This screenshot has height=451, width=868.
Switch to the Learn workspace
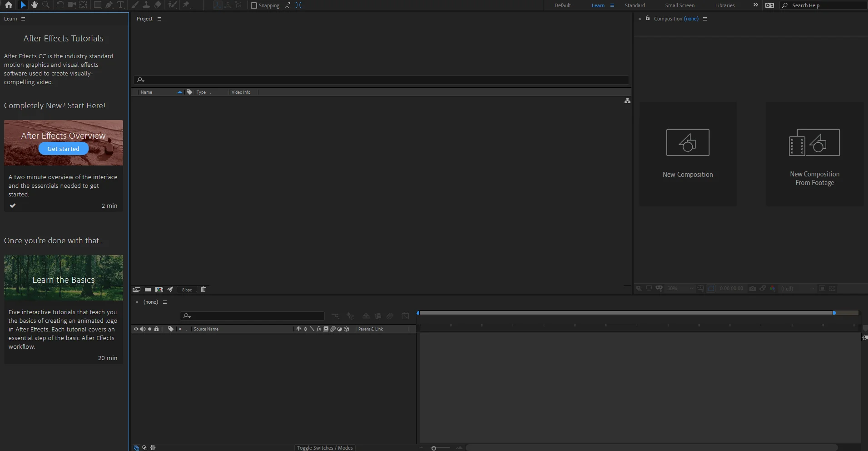pos(597,5)
